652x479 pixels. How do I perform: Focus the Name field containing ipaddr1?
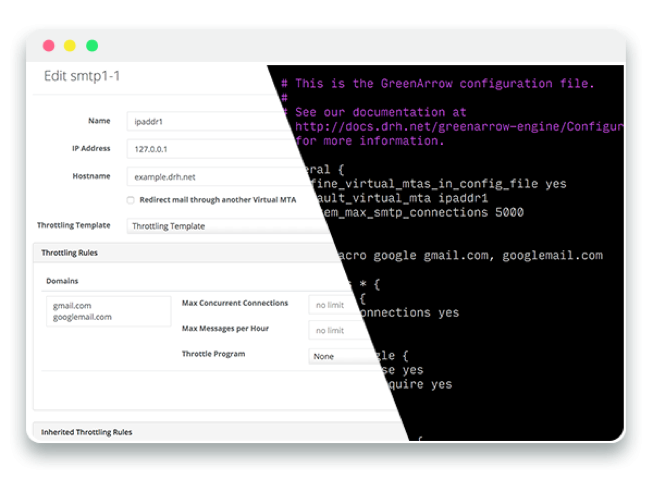208,121
